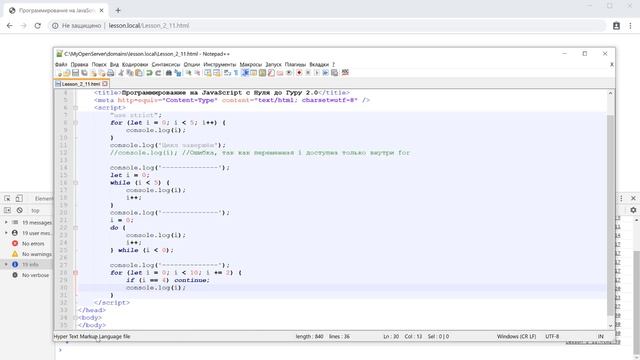Viewport: 640px width, 360px height.
Task: Click the Save All toolbar icon
Action: point(84,73)
